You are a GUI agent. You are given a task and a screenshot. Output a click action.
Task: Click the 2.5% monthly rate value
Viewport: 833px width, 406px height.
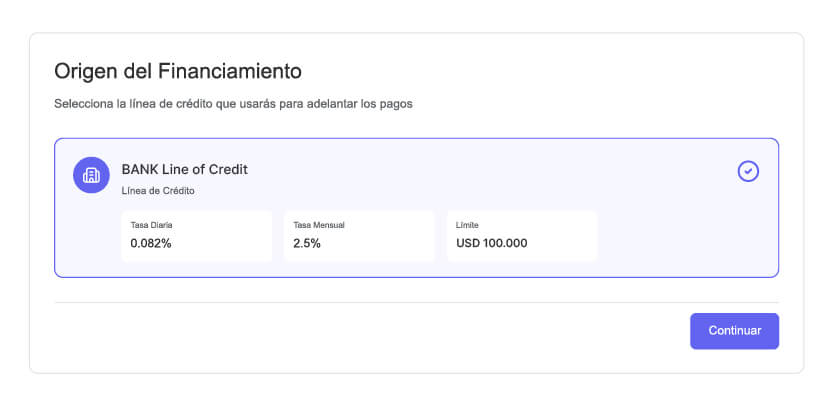tap(307, 243)
